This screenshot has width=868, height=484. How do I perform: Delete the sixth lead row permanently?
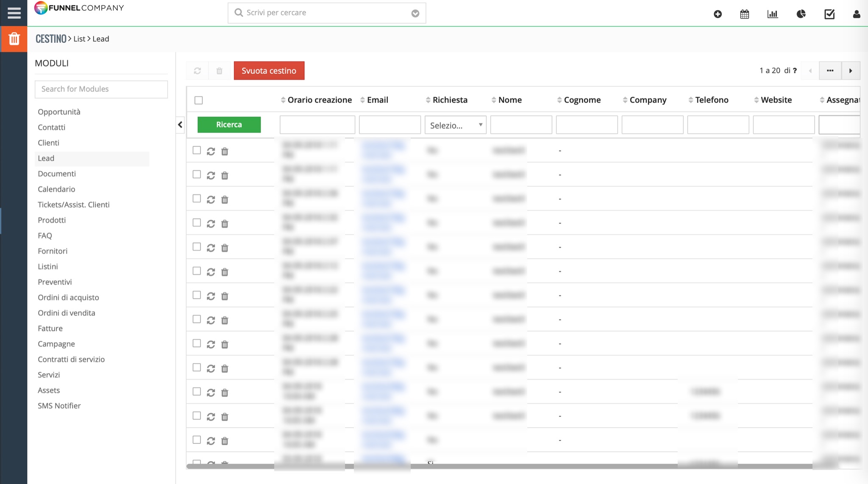(225, 272)
